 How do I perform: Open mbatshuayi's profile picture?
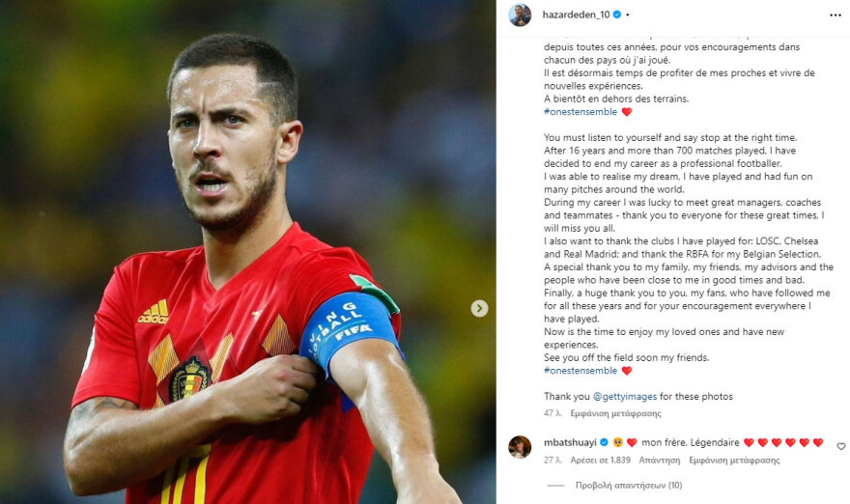click(520, 447)
